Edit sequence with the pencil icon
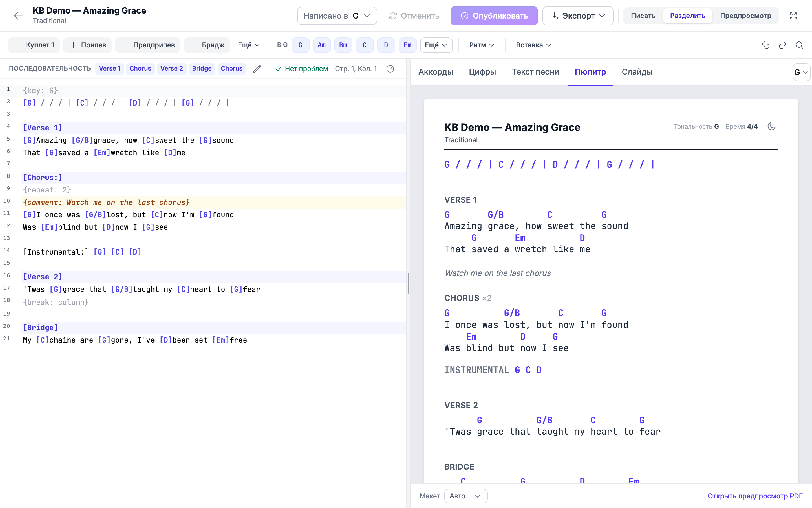The height and width of the screenshot is (508, 812). [257, 69]
